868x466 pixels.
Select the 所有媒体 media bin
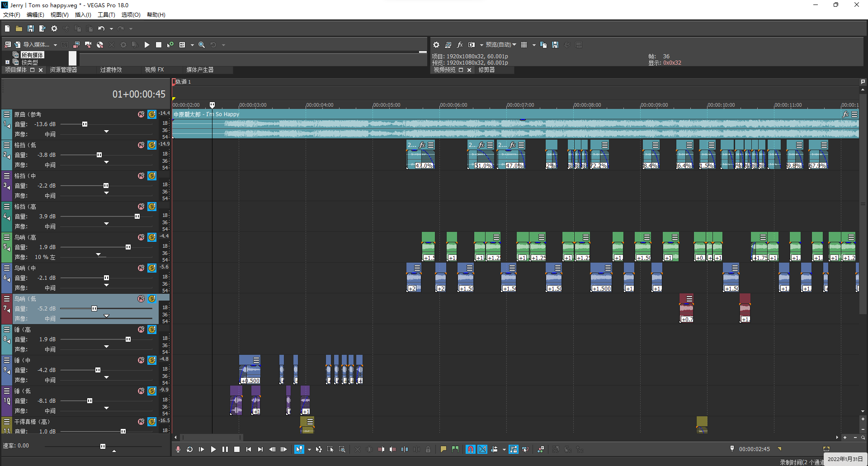[33, 55]
